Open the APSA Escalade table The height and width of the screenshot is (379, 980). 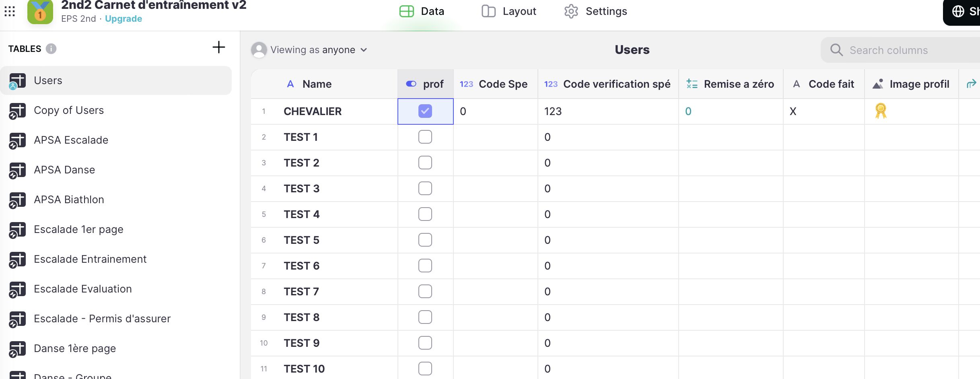(71, 140)
